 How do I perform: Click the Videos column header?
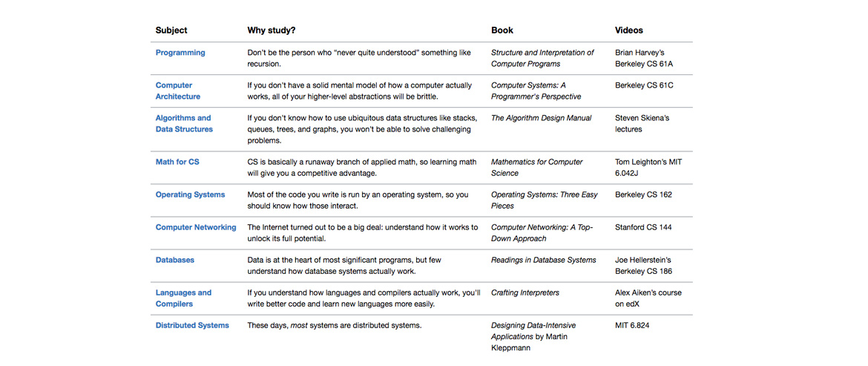pyautogui.click(x=629, y=30)
